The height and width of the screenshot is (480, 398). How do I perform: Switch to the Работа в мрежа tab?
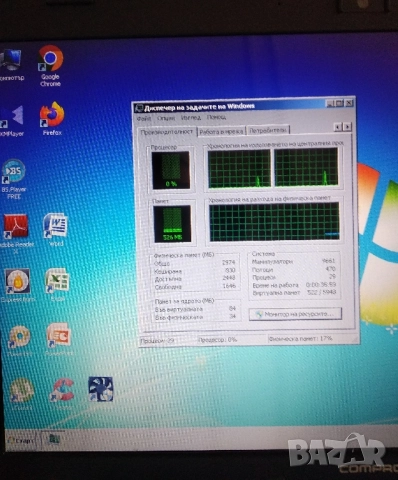(x=221, y=132)
